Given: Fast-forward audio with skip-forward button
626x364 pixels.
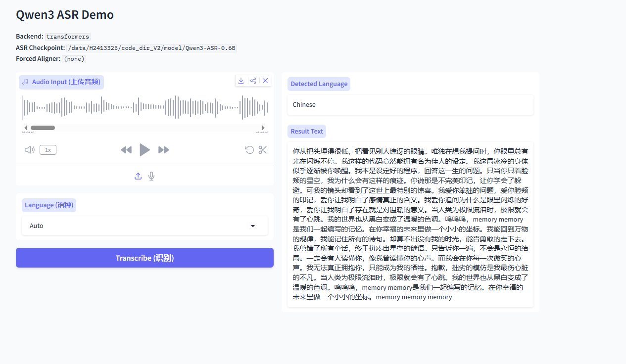Looking at the screenshot, I should coord(164,150).
